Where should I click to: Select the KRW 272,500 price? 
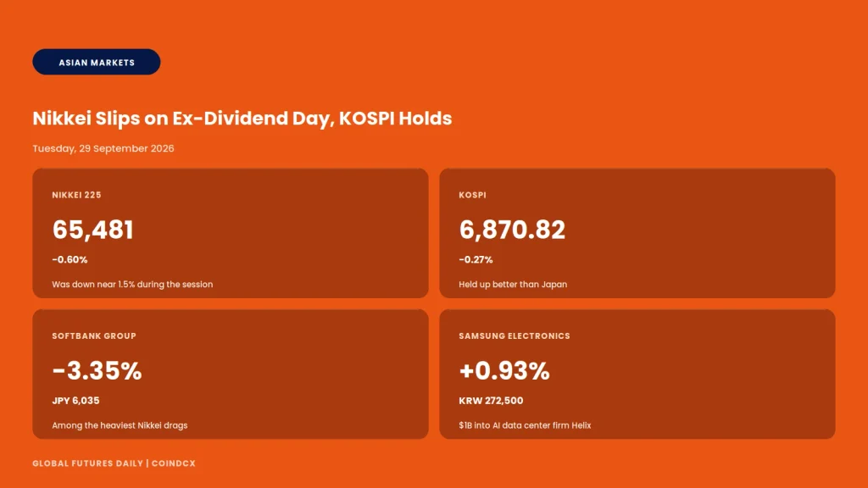pos(491,401)
